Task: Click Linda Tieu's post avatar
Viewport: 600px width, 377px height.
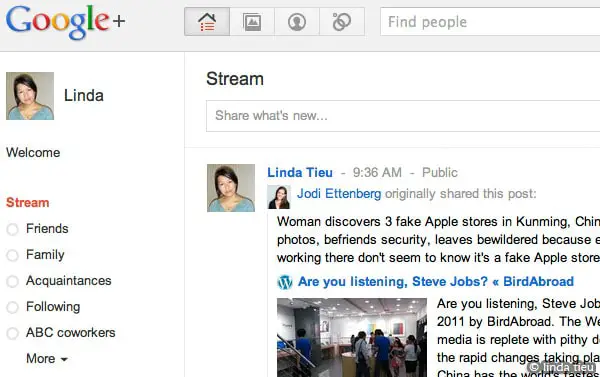Action: (231, 188)
